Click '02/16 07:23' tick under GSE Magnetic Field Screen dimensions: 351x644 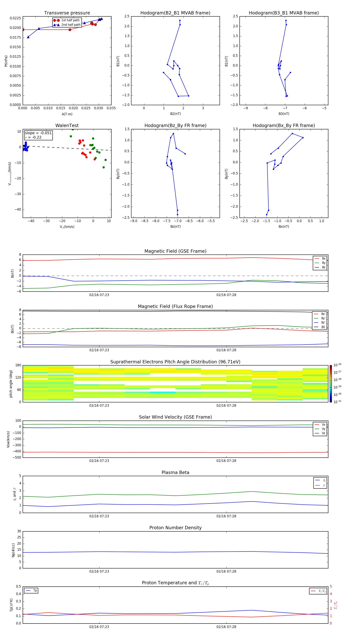coord(99,295)
